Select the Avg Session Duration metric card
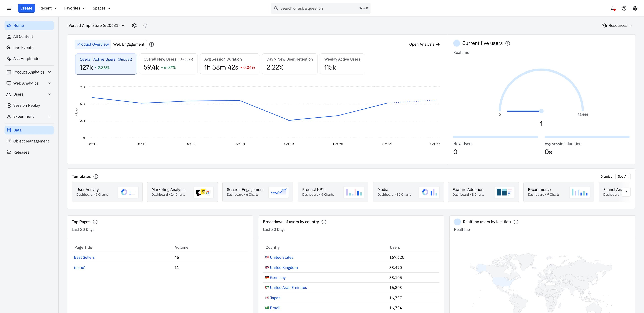Viewport: 644px width, 313px height. click(229, 64)
